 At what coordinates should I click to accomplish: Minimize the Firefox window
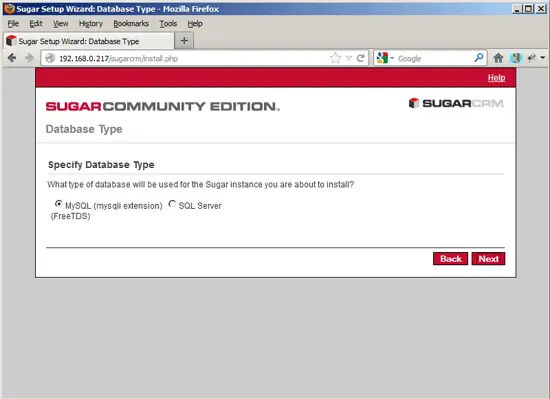click(x=517, y=9)
